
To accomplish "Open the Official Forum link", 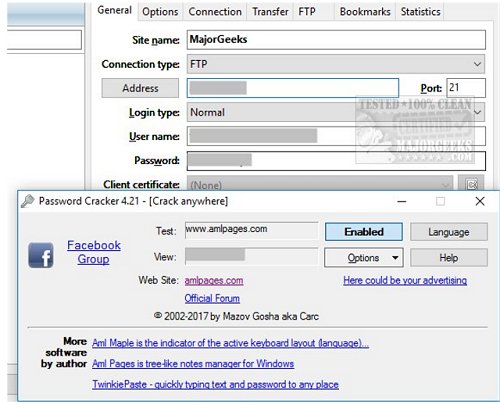I will [212, 298].
